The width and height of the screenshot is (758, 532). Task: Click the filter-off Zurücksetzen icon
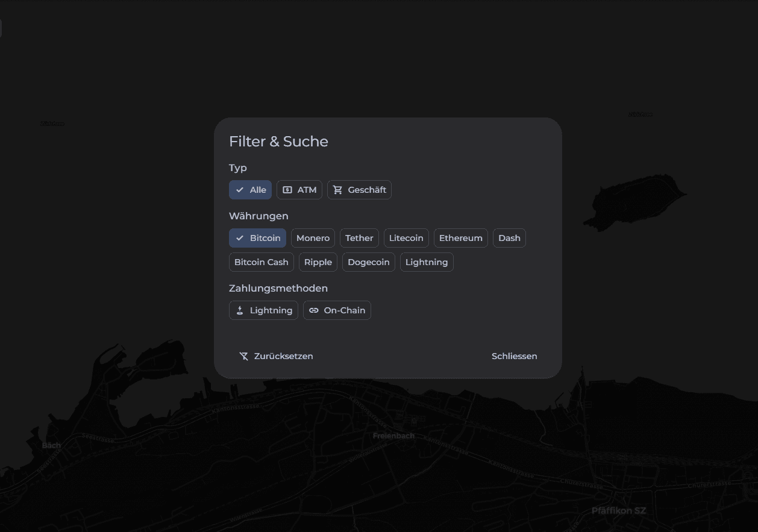tap(244, 356)
